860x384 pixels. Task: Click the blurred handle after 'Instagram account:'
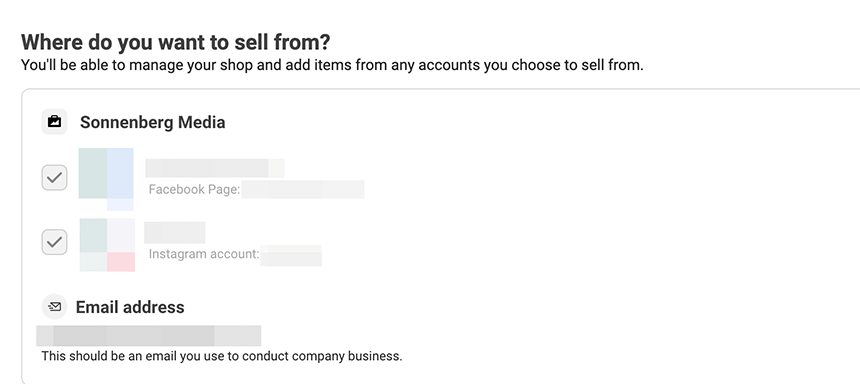click(291, 255)
